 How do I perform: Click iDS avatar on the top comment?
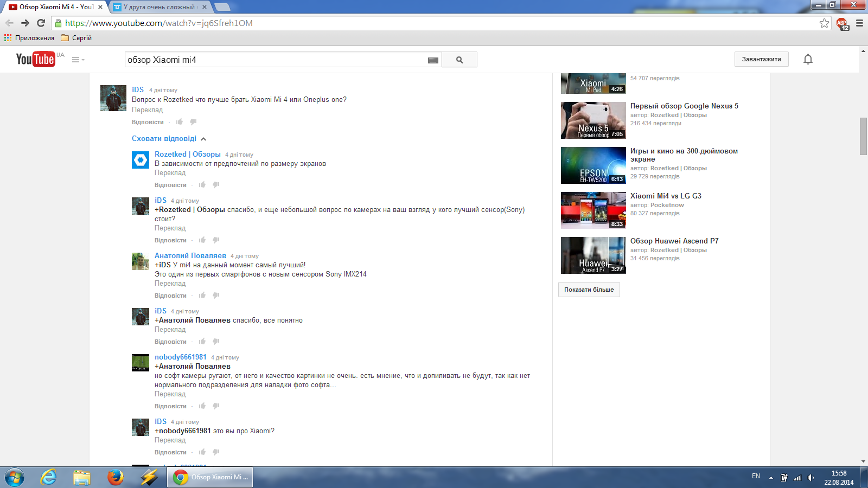pos(113,98)
